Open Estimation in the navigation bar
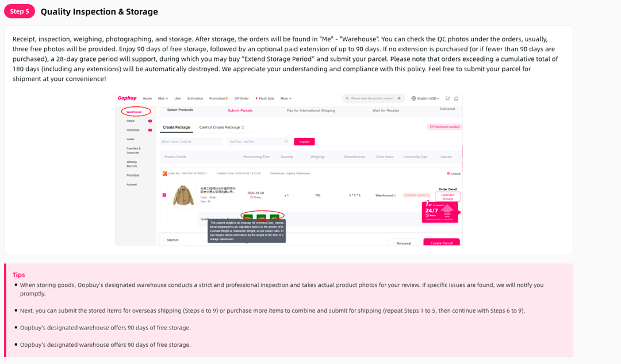The image size is (621, 364). [x=195, y=98]
